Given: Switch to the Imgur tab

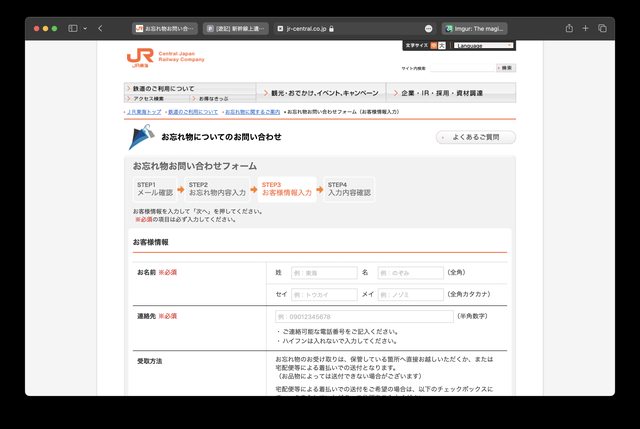Looking at the screenshot, I should click(473, 28).
